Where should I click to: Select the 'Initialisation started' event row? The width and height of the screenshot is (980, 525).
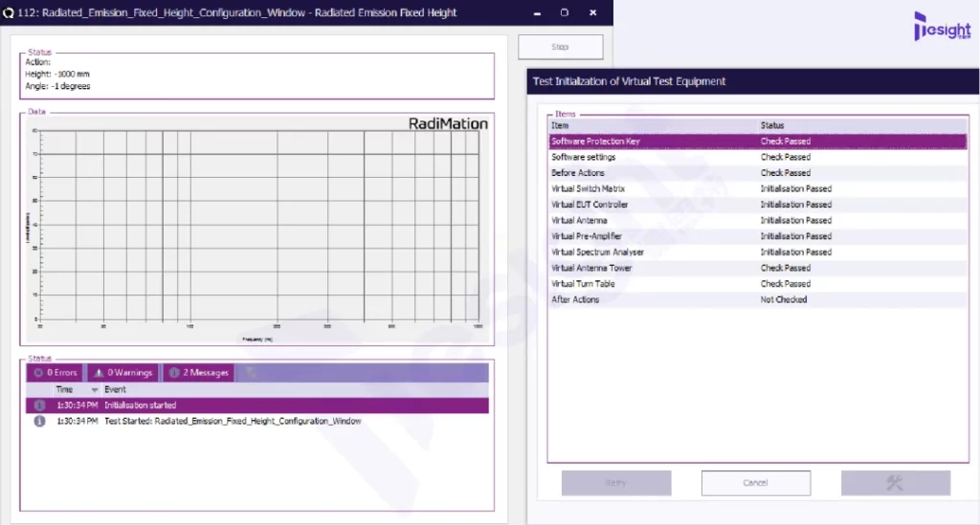pyautogui.click(x=256, y=405)
